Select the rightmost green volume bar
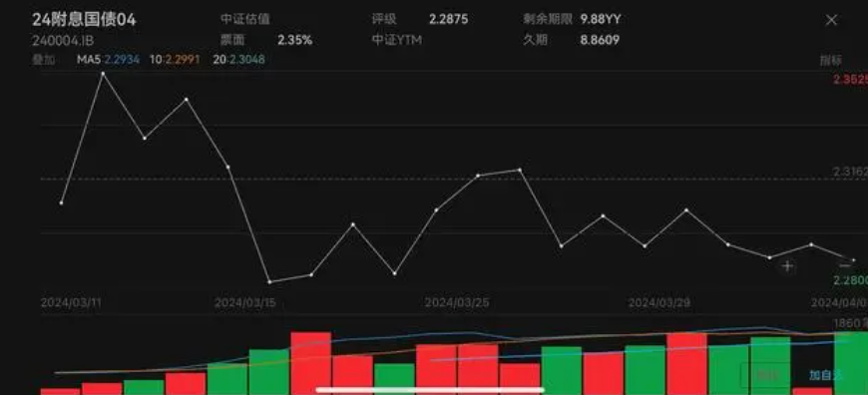Image resolution: width=868 pixels, height=395 pixels. pyautogui.click(x=851, y=363)
